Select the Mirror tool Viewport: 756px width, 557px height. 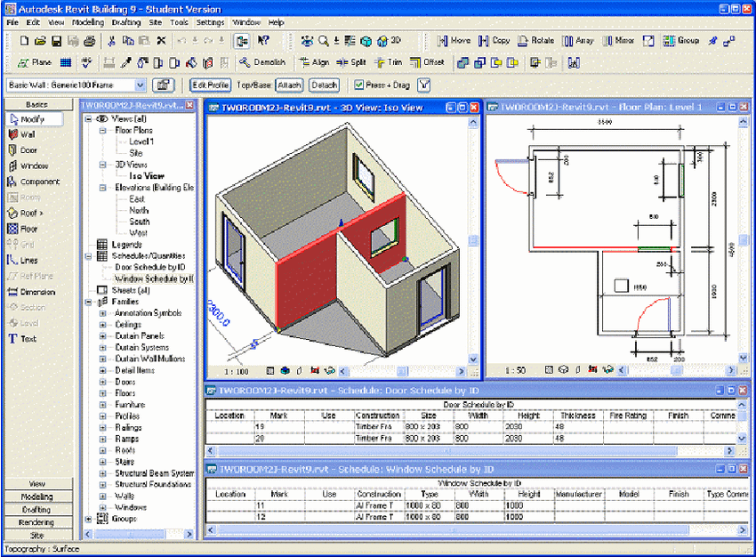coord(619,41)
